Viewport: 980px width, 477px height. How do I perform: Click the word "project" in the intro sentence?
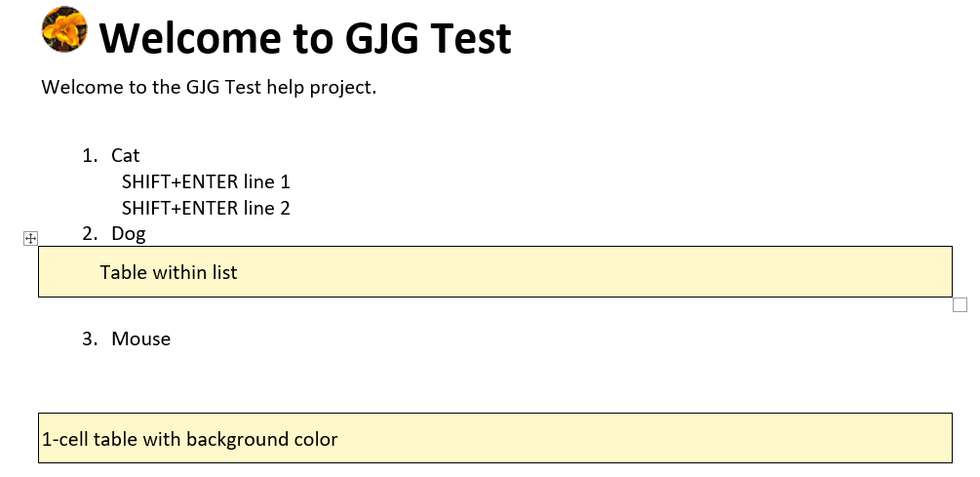pos(340,87)
